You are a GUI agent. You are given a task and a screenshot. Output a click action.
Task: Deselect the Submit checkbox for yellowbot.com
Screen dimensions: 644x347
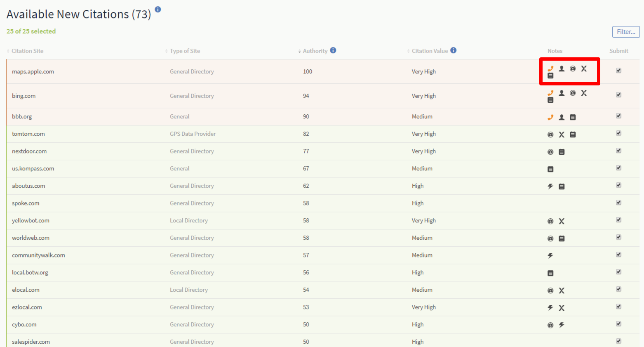coord(618,220)
